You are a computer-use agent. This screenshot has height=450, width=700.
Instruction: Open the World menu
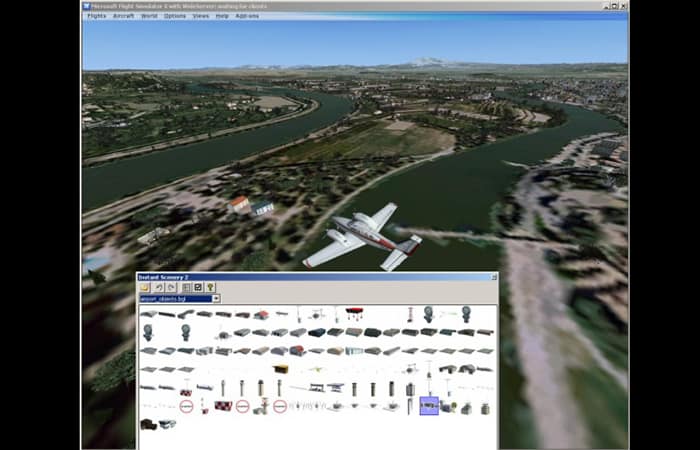click(x=149, y=16)
